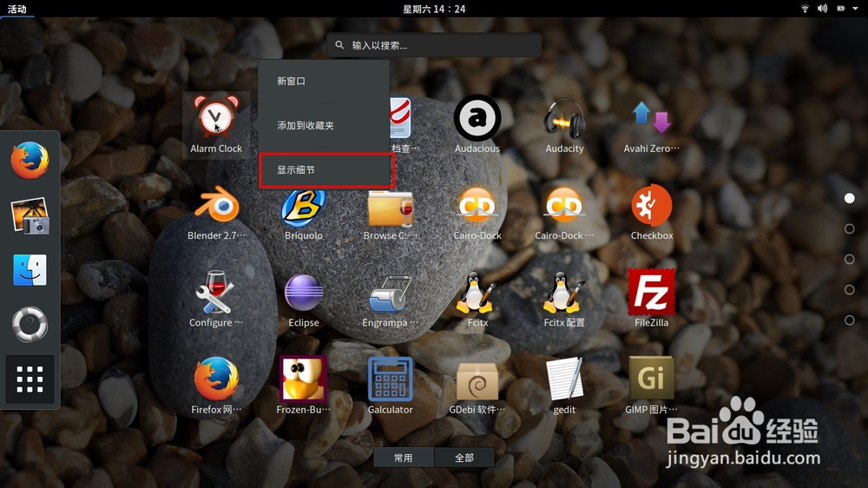Open the partially hidden 档查… app icon
This screenshot has width=868, height=488.
401,117
